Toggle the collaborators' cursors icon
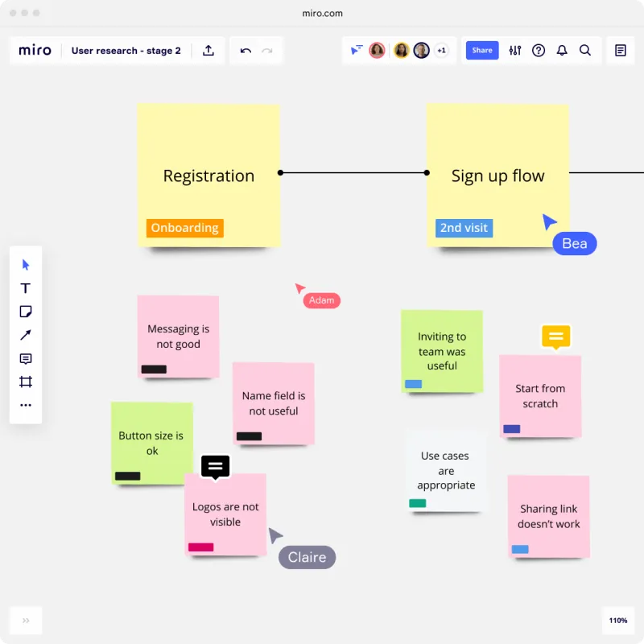The width and height of the screenshot is (644, 644). [x=356, y=51]
